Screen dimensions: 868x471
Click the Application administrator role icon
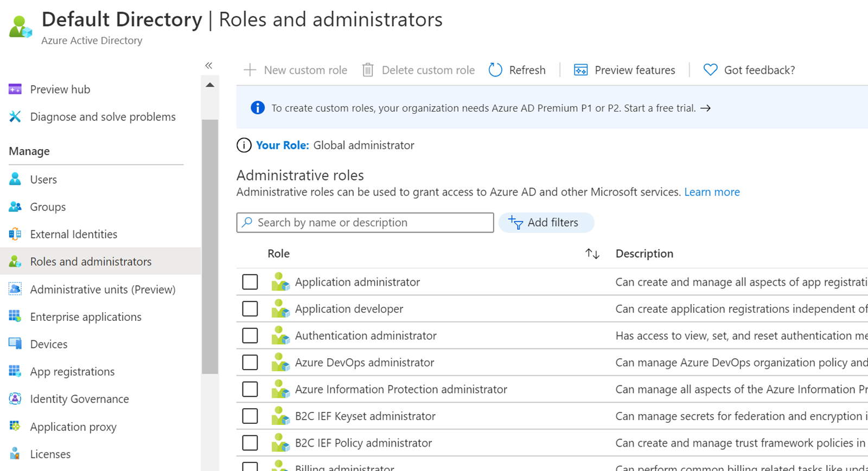coord(280,282)
